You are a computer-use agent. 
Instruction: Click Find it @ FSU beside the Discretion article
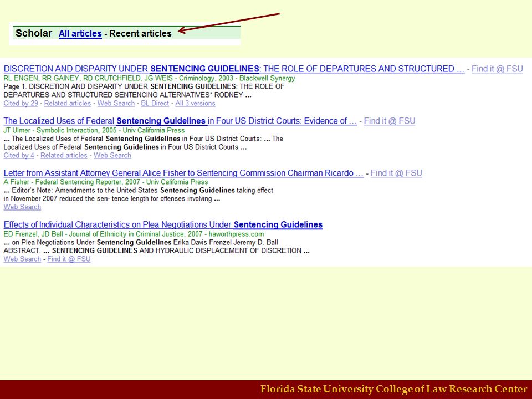[497, 69]
